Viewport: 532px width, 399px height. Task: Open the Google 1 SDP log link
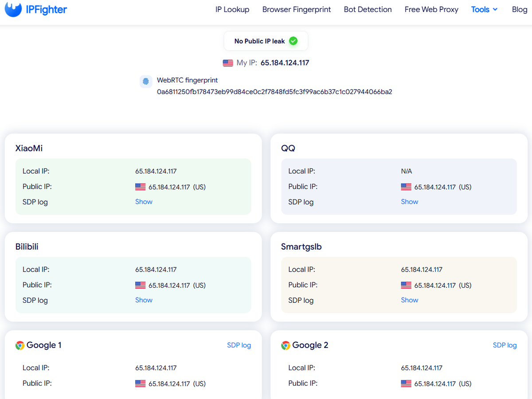[x=239, y=345]
